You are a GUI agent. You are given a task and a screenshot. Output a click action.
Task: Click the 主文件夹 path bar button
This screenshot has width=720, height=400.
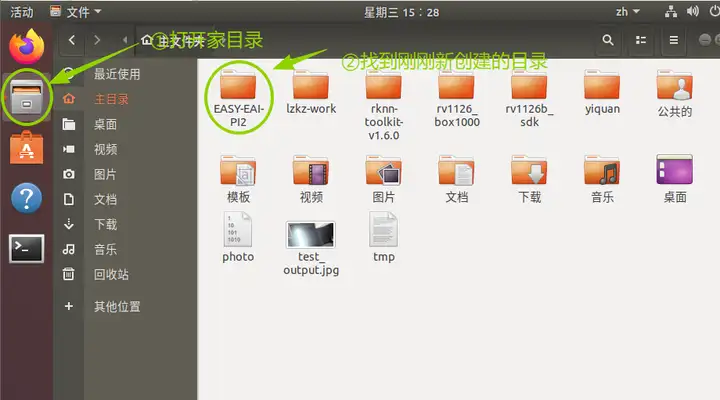point(174,41)
